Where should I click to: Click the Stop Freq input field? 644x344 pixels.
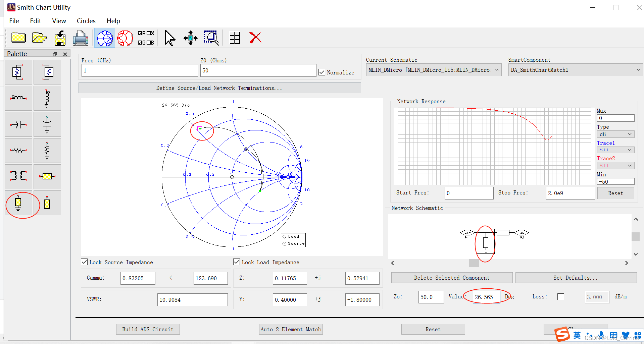(x=570, y=193)
